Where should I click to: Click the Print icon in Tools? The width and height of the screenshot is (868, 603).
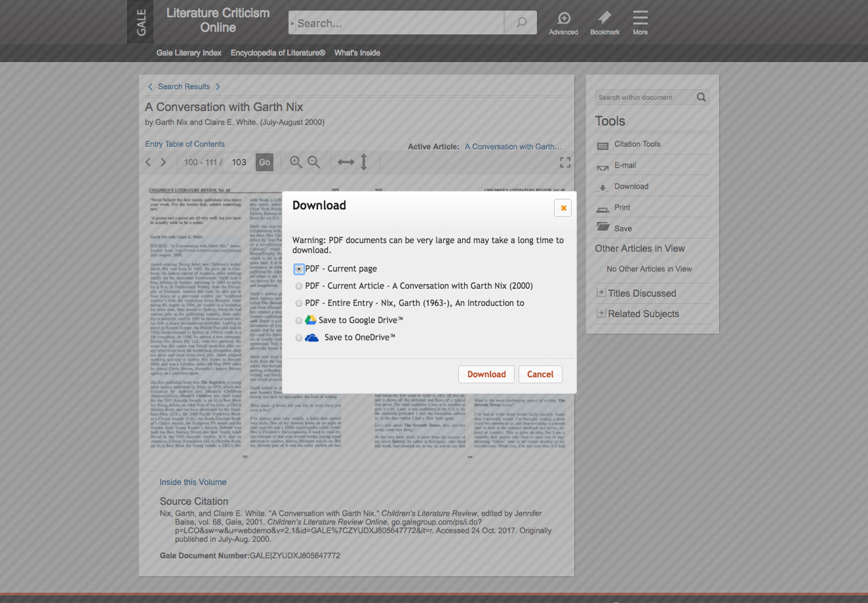602,209
